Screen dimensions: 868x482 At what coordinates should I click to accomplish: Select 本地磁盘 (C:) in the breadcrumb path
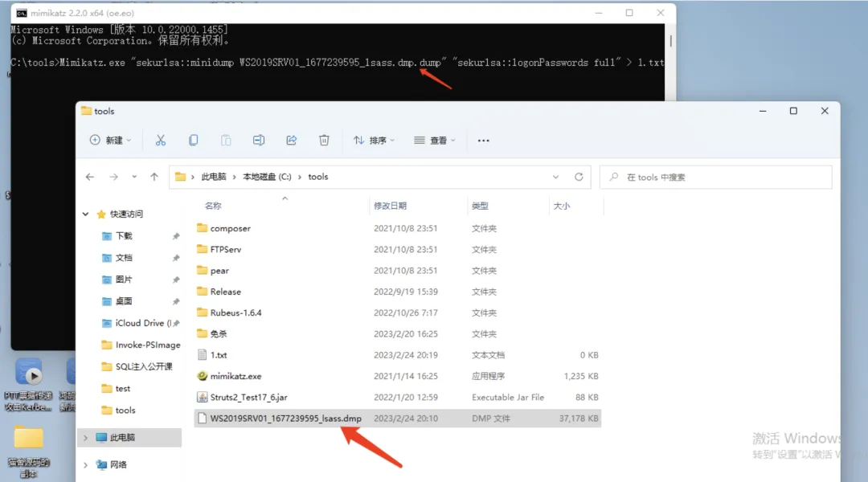tap(268, 177)
